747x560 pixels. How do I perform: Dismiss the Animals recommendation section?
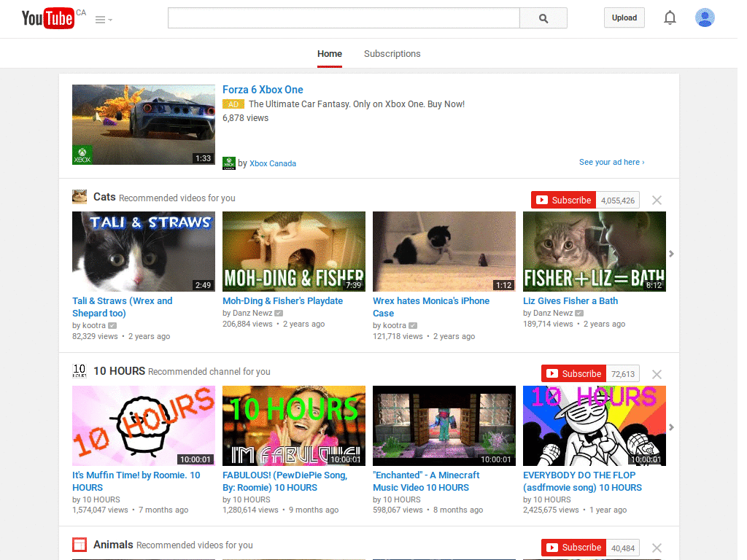[657, 548]
